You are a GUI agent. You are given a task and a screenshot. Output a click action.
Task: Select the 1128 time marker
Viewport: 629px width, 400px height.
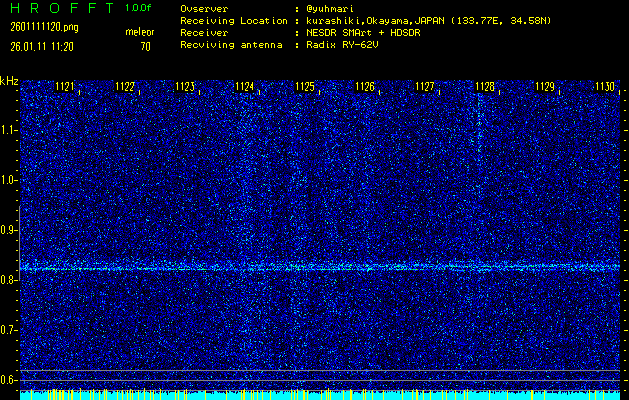click(x=484, y=87)
